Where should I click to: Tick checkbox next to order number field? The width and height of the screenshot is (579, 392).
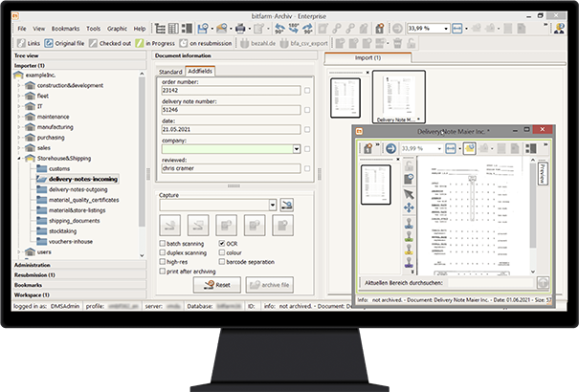307,90
